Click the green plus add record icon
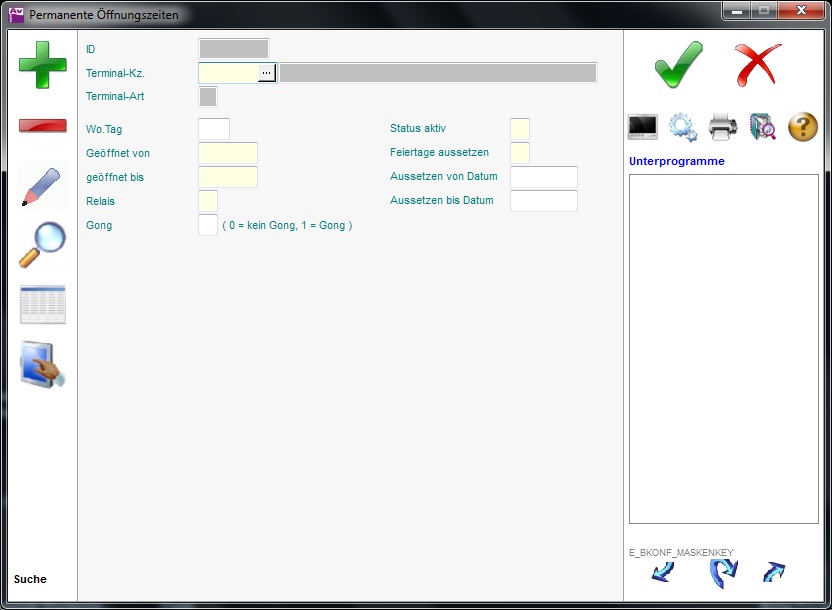 click(x=43, y=65)
